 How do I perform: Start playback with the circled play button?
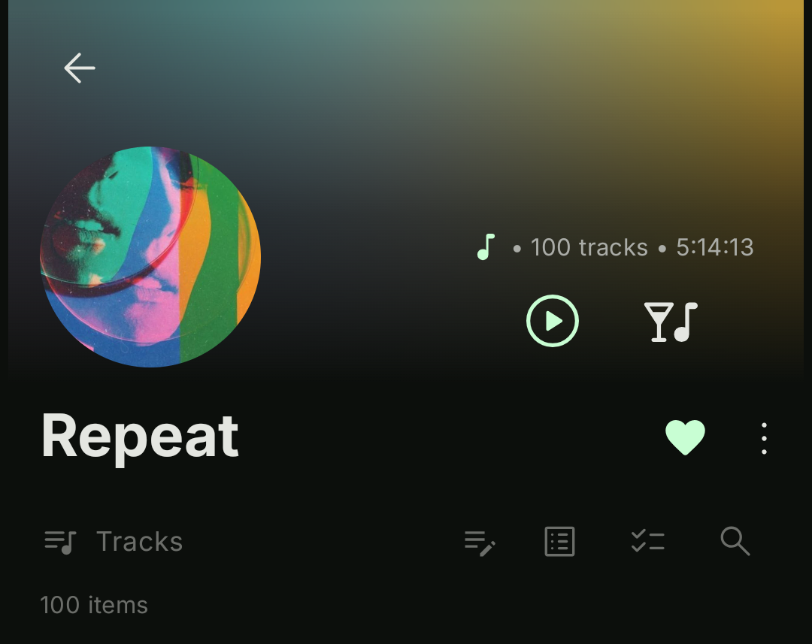[x=552, y=321]
